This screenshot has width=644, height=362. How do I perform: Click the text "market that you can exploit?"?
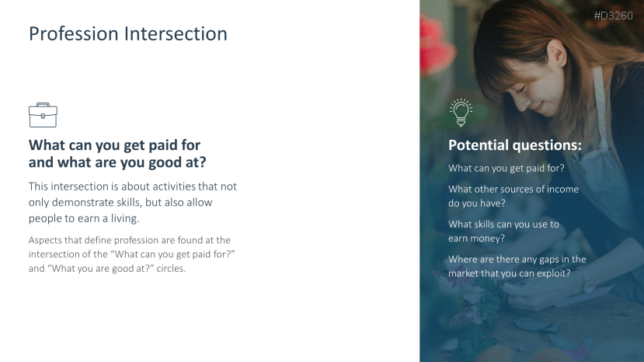point(509,273)
